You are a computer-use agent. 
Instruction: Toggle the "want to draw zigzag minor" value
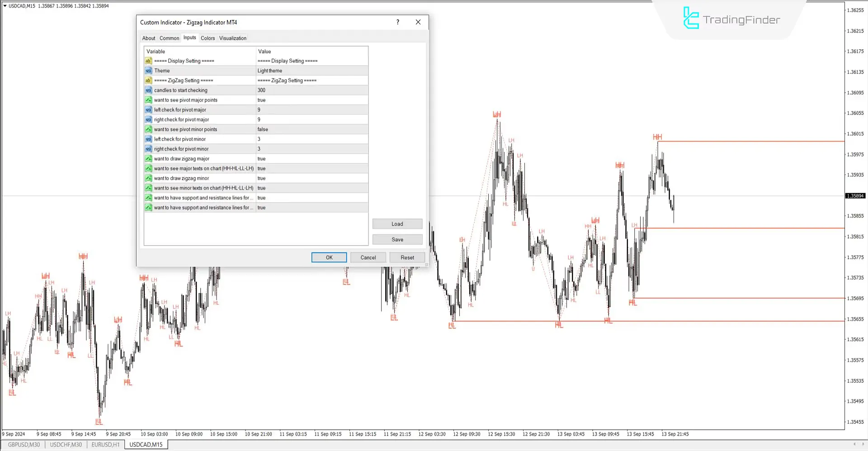[312, 178]
